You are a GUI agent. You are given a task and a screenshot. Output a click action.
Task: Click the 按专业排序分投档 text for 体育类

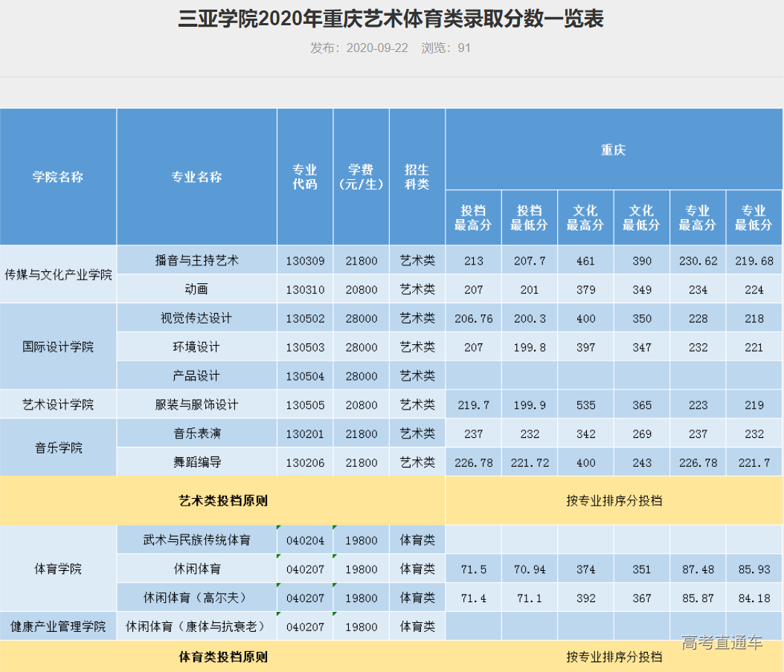(614, 656)
